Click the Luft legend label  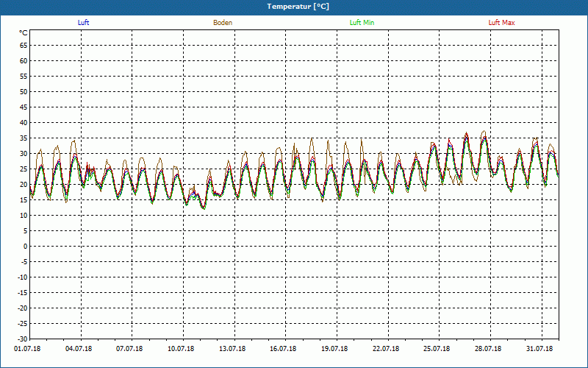83,23
